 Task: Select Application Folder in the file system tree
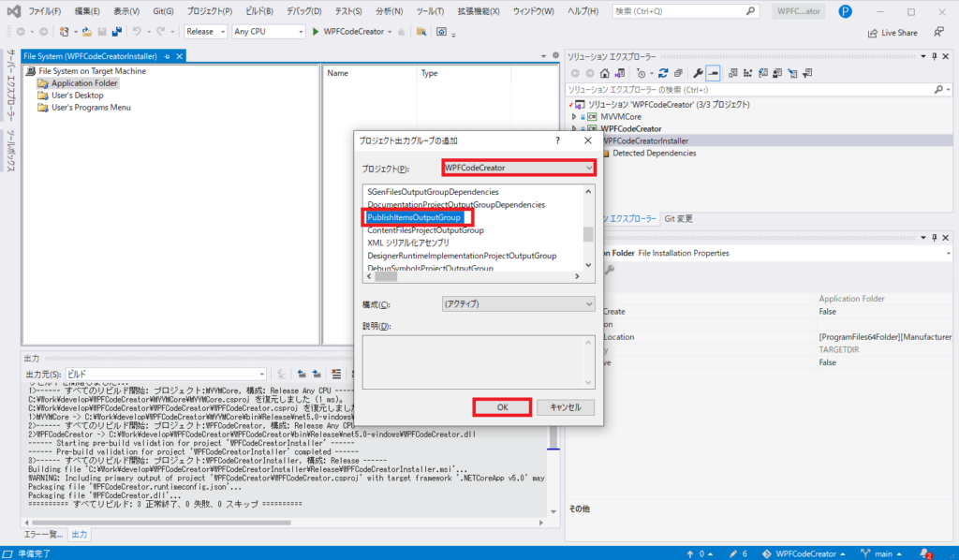click(84, 83)
